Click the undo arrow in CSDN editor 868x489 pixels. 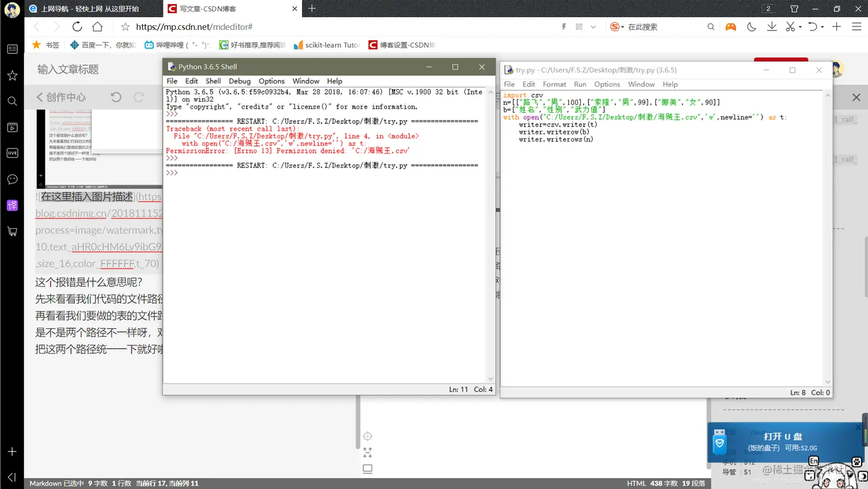pos(116,97)
